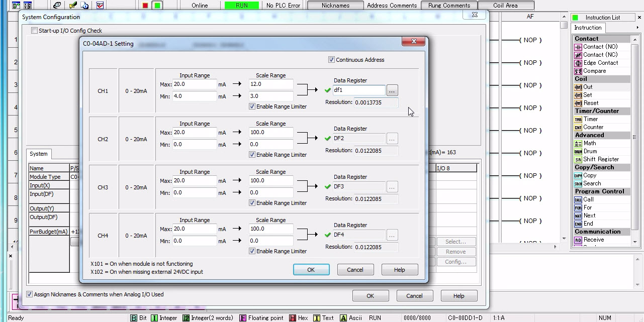
Task: Click the red PLC stop icon
Action: coord(145,6)
